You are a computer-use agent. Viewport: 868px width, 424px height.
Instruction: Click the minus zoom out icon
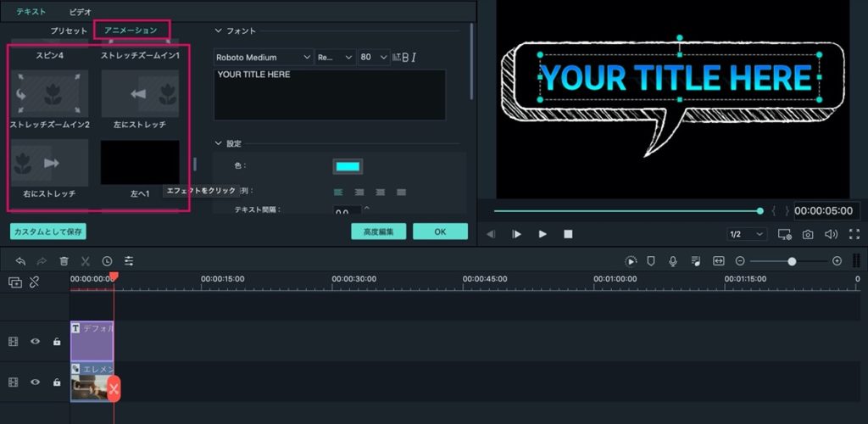[x=740, y=261]
